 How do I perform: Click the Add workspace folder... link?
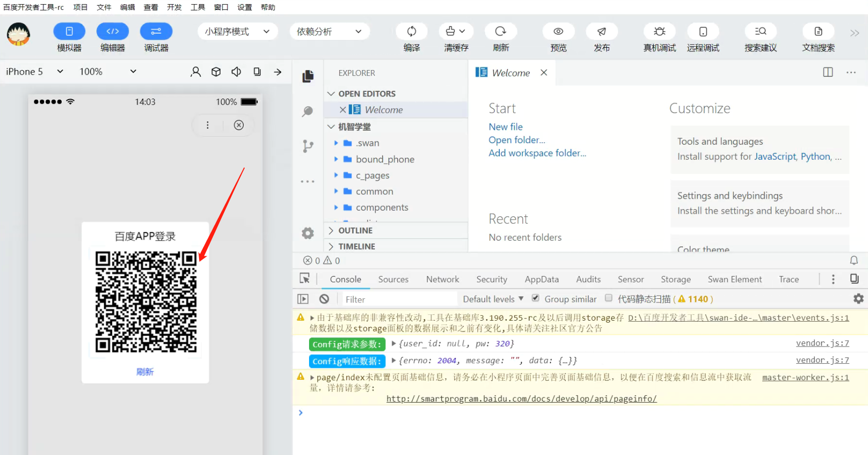tap(537, 153)
